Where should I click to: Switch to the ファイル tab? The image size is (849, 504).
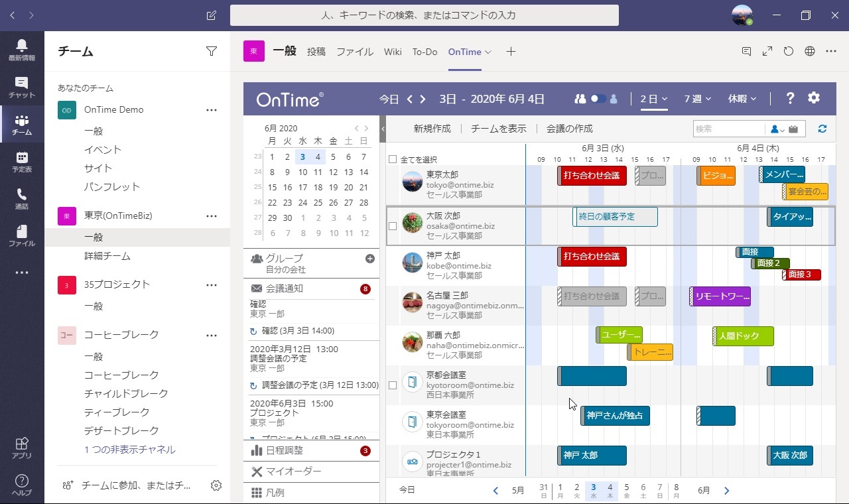tap(355, 52)
